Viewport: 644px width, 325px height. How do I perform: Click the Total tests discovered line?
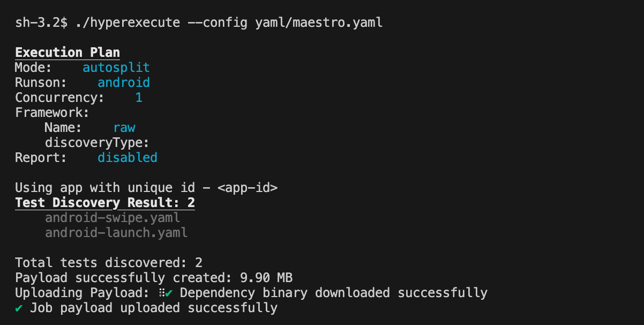click(109, 263)
